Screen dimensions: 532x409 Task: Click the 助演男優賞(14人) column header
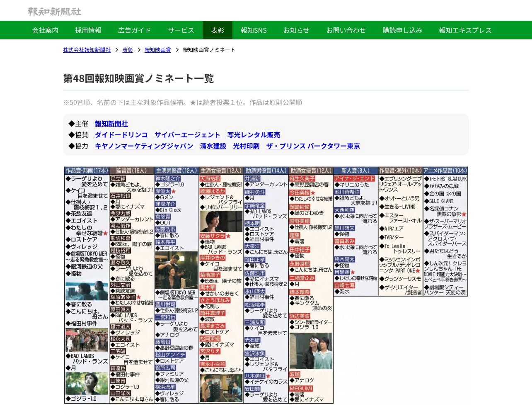click(266, 171)
